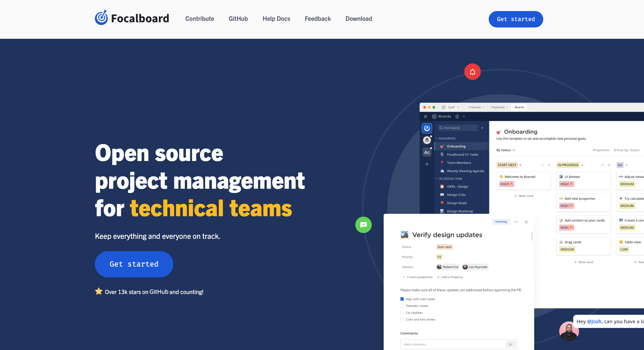This screenshot has width=644, height=350.
Task: Click the Find boards search field
Action: [458, 128]
